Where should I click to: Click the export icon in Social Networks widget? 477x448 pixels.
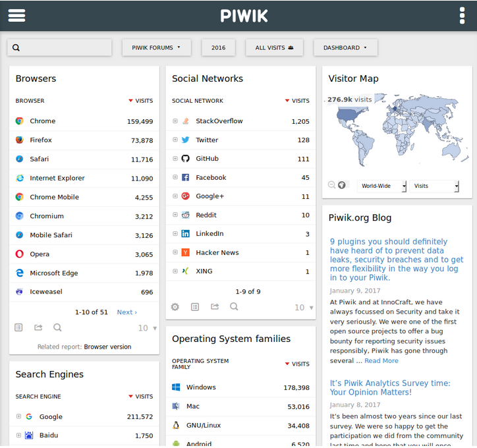[x=214, y=307]
